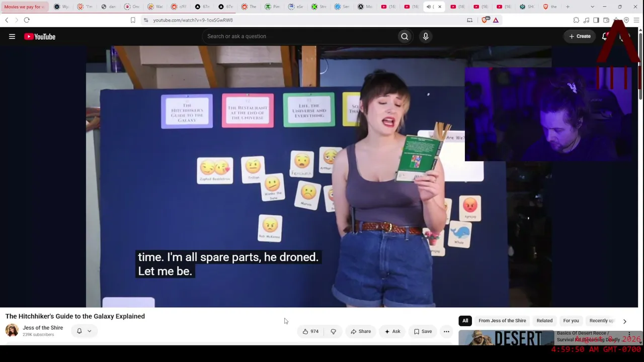644x362 pixels.
Task: Select the For you filter chip
Action: pyautogui.click(x=571, y=321)
